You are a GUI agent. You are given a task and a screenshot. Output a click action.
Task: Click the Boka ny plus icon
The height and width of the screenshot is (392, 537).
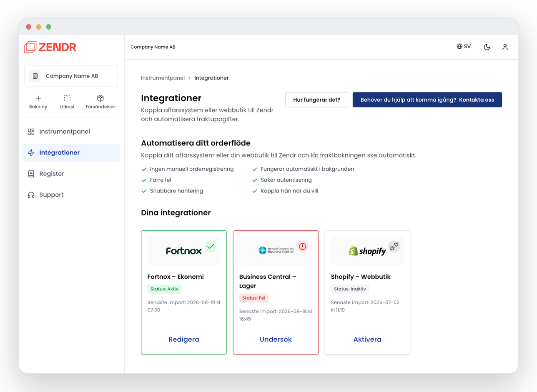(x=38, y=98)
